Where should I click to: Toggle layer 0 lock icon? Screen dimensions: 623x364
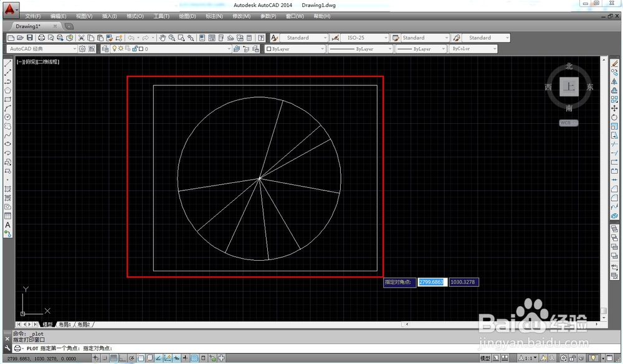135,49
